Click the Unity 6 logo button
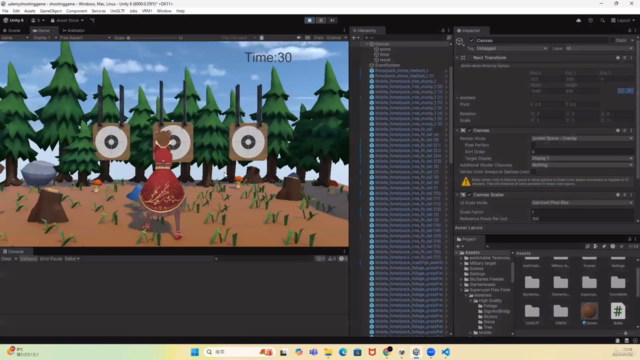640x360 pixels. (x=13, y=20)
